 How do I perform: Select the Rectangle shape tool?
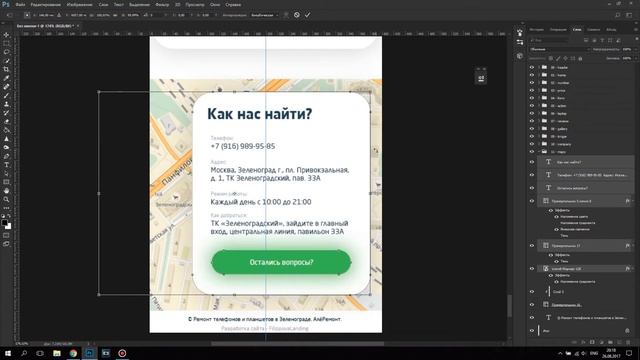pyautogui.click(x=6, y=182)
